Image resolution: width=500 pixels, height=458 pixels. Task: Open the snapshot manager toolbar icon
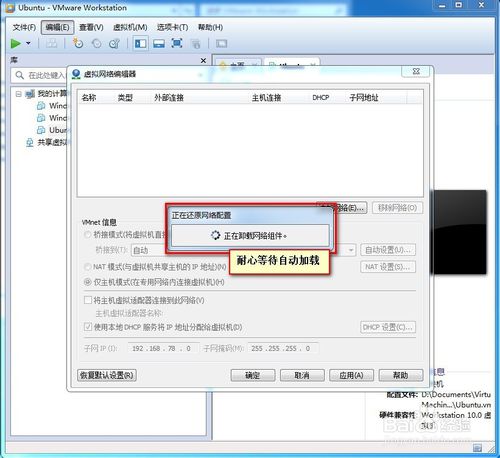pos(114,44)
